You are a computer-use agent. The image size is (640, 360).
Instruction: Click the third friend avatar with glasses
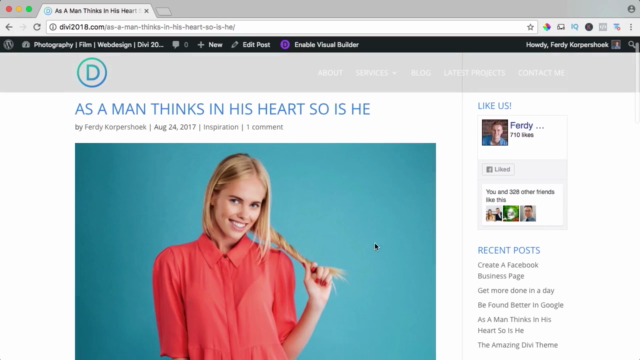[x=528, y=213]
